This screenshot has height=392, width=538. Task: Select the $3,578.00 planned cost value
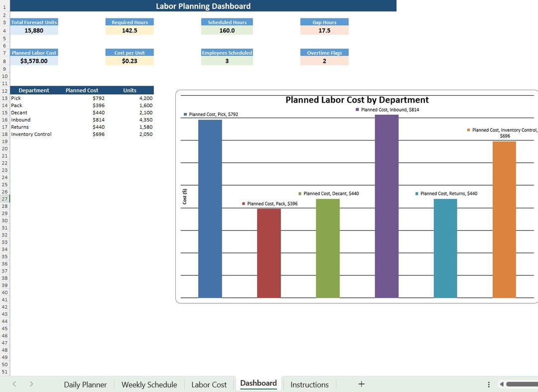pos(34,61)
